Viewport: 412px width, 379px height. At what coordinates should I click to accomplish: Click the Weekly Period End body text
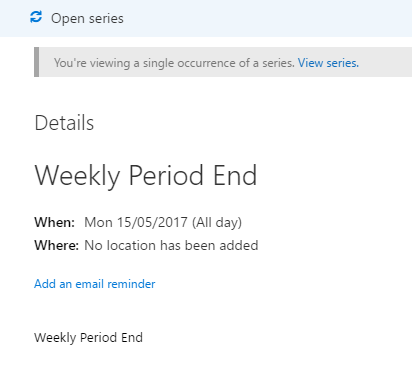[x=88, y=338]
